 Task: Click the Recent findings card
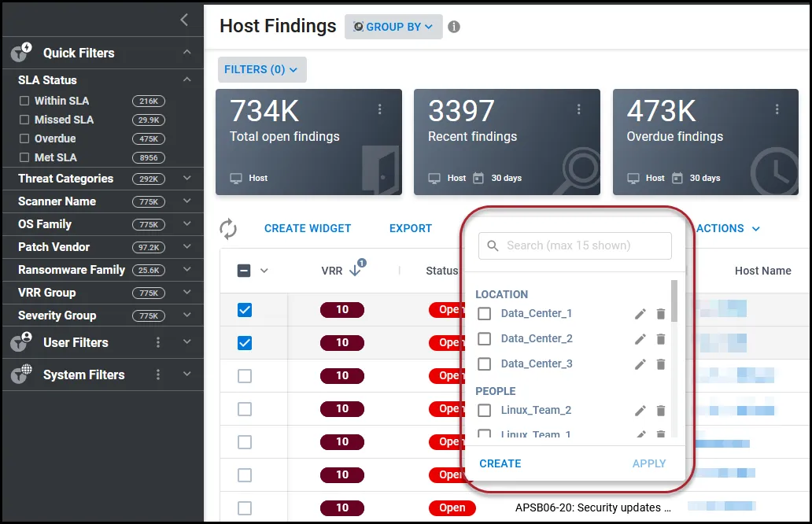[507, 142]
